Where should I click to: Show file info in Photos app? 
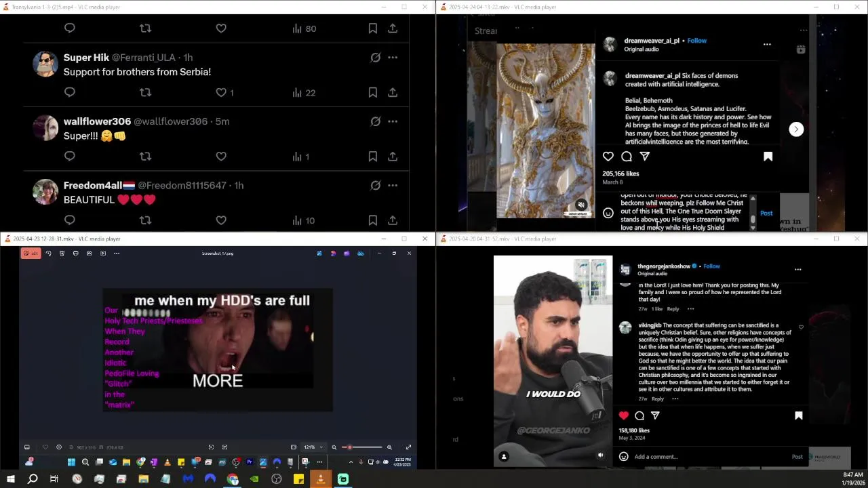click(x=59, y=447)
